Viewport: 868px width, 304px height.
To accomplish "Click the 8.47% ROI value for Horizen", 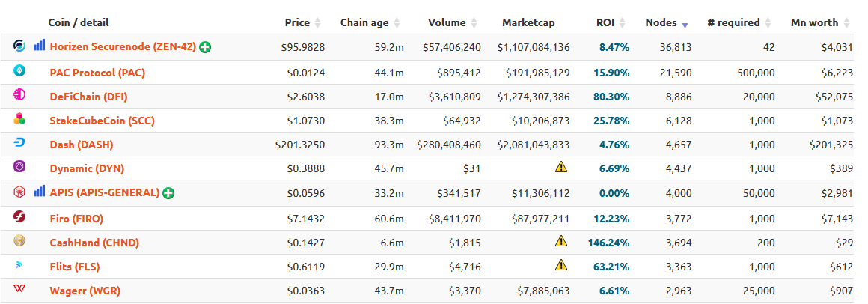I will point(614,48).
